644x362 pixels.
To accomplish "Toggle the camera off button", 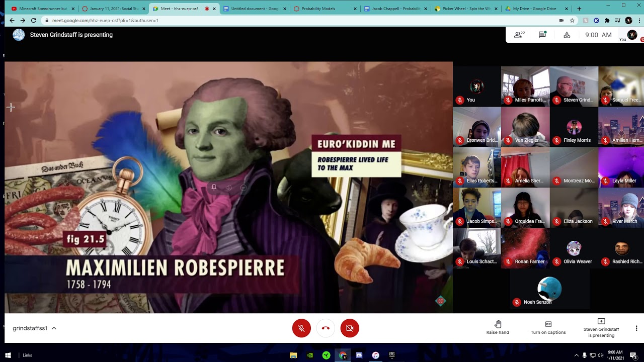I will pos(350,328).
